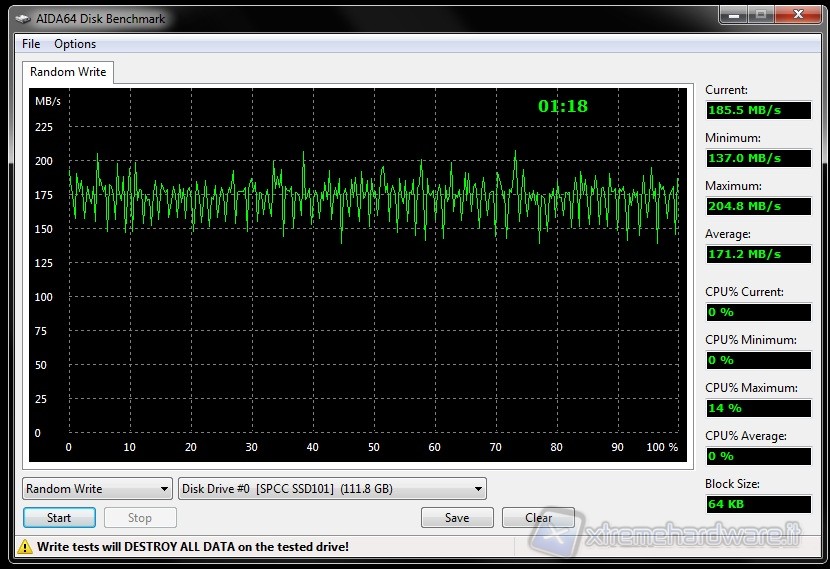Click the yellow warning triangle icon

coord(25,546)
